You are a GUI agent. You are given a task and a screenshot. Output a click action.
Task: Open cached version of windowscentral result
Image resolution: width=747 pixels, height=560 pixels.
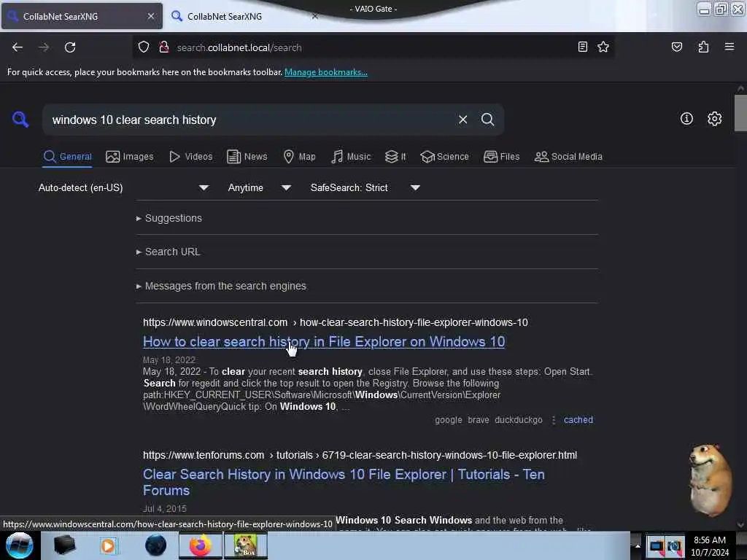click(578, 419)
